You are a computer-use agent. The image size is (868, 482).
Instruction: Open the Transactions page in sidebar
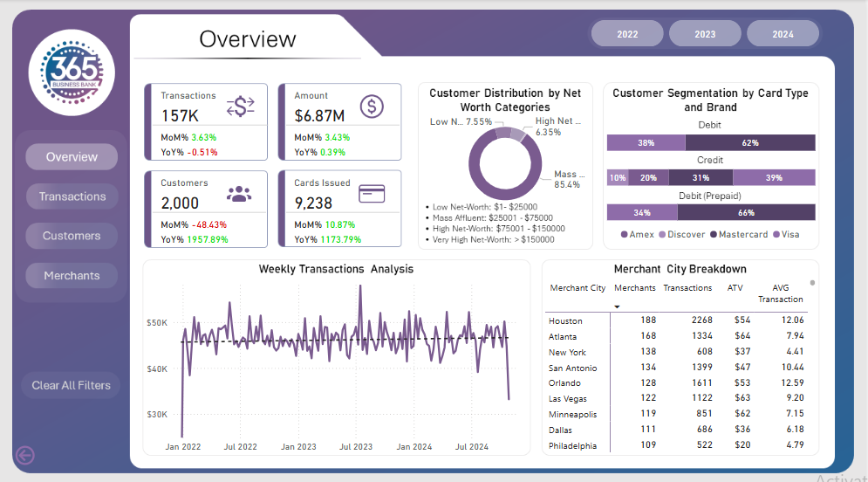72,196
